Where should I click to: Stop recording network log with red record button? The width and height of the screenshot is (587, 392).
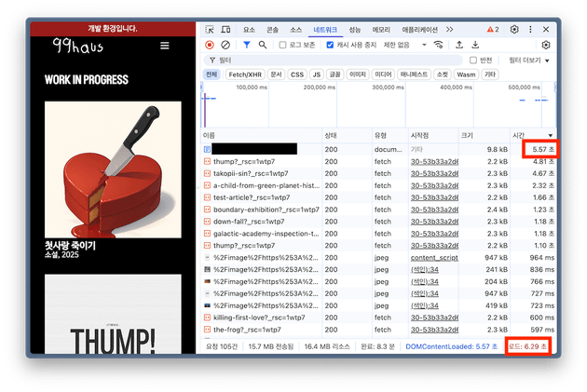tap(210, 44)
